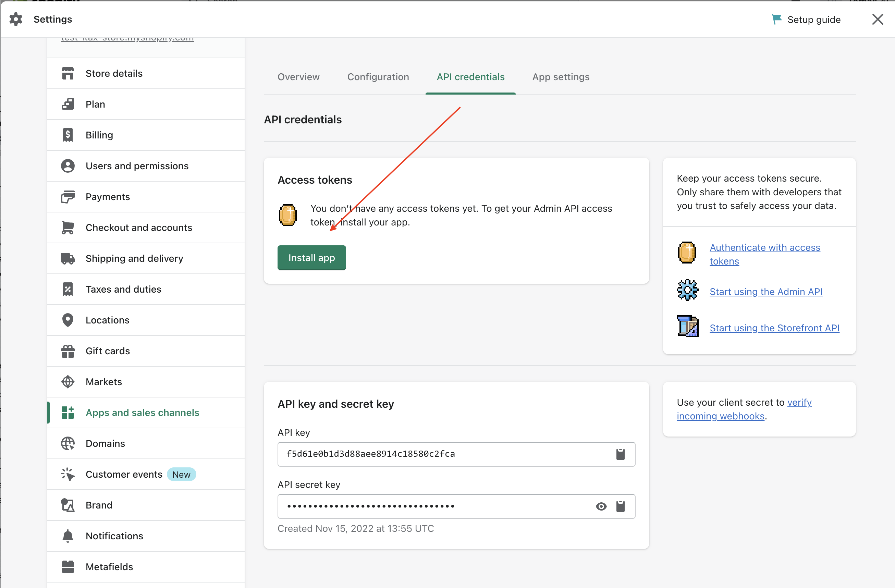The image size is (895, 588).
Task: Click the Store details shop icon
Action: coord(68,73)
